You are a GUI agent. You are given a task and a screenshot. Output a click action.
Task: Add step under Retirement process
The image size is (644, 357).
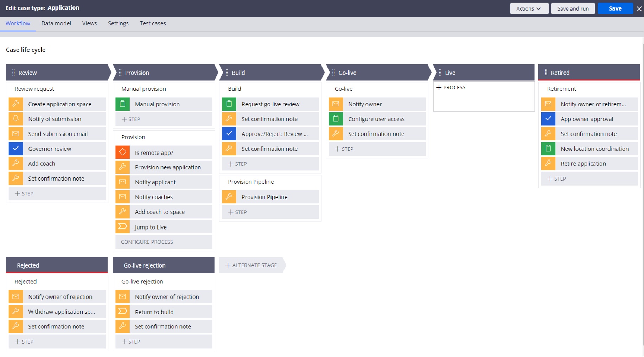coord(589,178)
